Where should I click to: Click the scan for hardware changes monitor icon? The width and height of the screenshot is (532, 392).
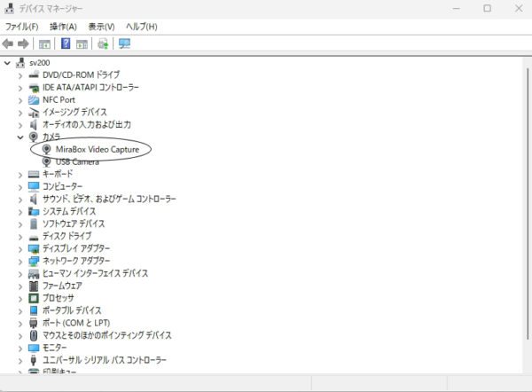[x=124, y=43]
